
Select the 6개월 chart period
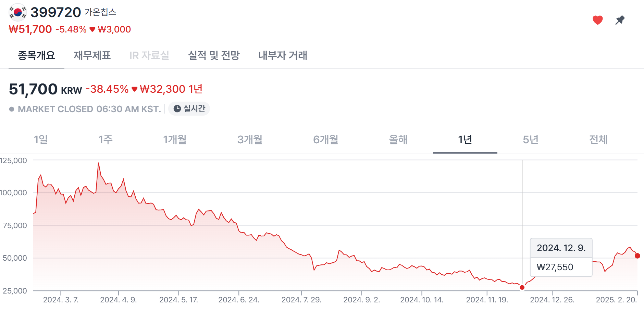(x=326, y=140)
